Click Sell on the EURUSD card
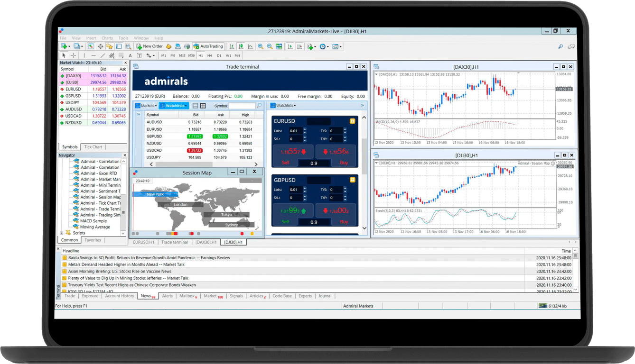Image resolution: width=635 pixels, height=364 pixels. (x=285, y=163)
